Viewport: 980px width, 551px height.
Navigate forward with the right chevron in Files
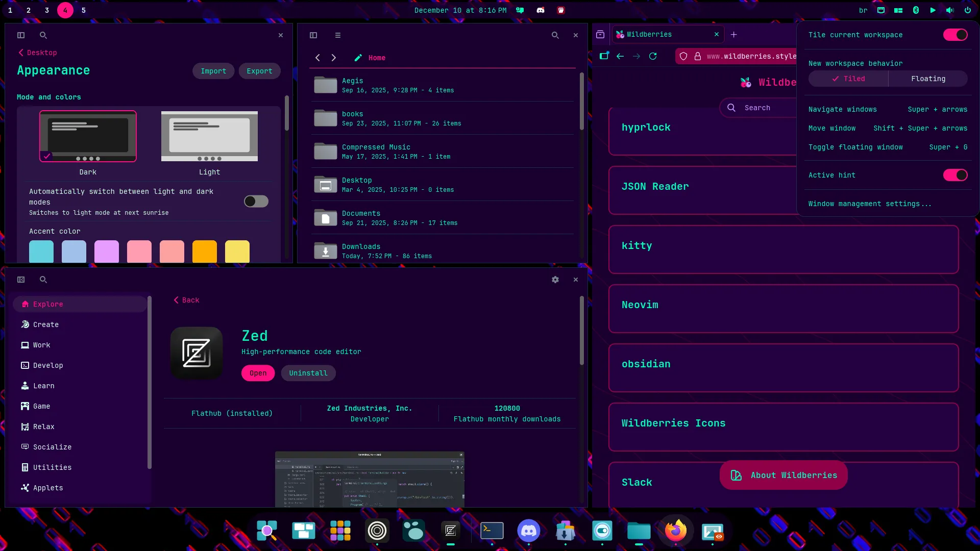pos(334,58)
